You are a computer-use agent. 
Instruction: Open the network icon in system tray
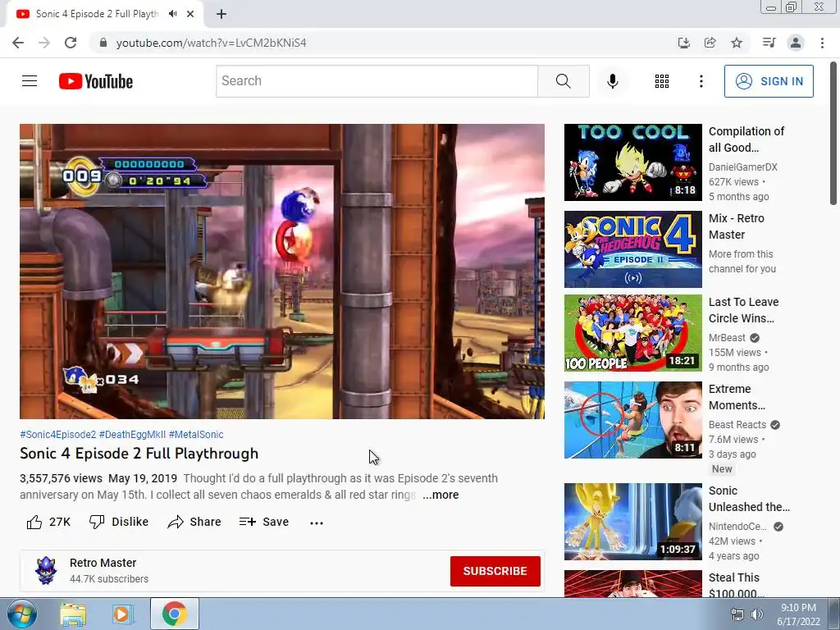(737, 614)
